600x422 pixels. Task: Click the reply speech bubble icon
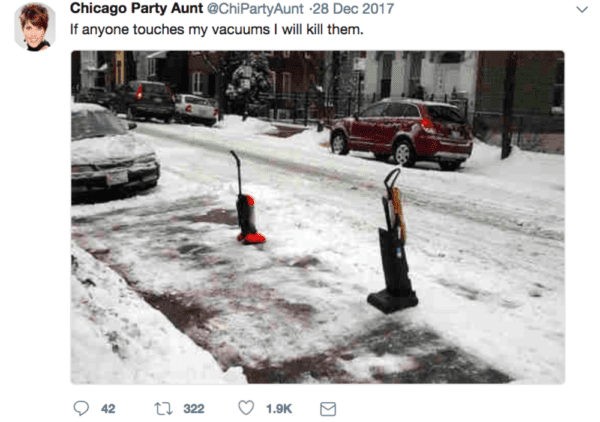[81, 408]
